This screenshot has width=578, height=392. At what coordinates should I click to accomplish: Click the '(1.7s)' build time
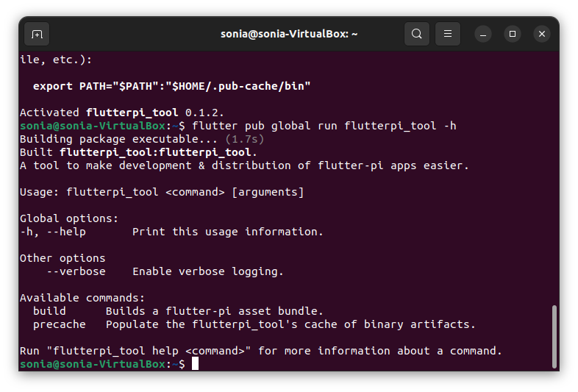pyautogui.click(x=245, y=139)
